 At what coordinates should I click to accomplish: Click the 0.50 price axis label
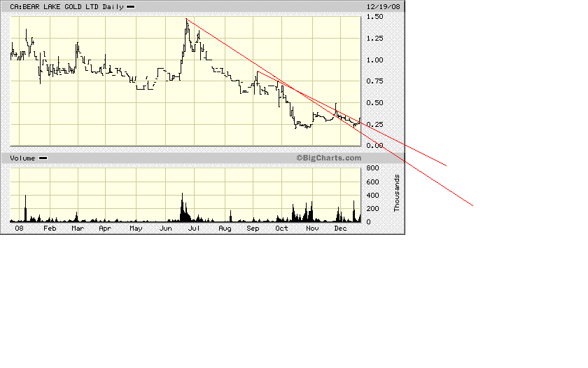coord(374,103)
